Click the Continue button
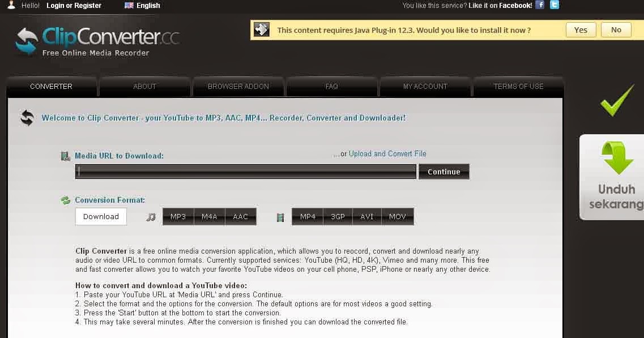 444,172
